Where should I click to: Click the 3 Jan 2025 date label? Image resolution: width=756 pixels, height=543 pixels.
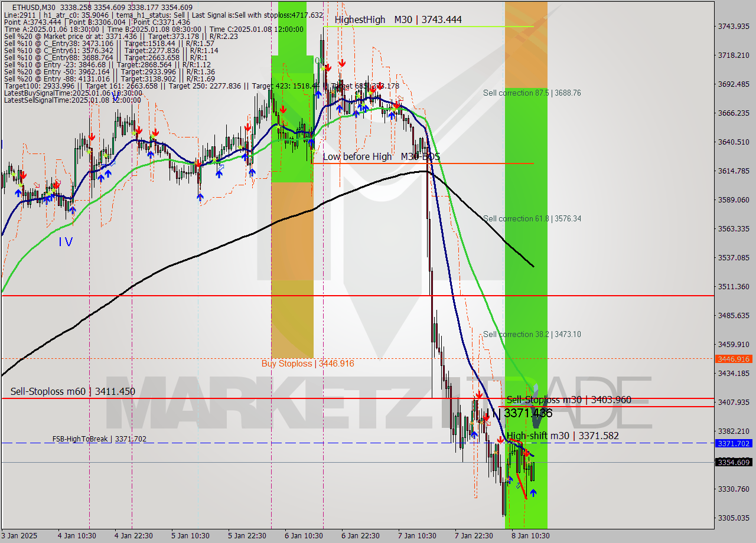click(x=19, y=535)
